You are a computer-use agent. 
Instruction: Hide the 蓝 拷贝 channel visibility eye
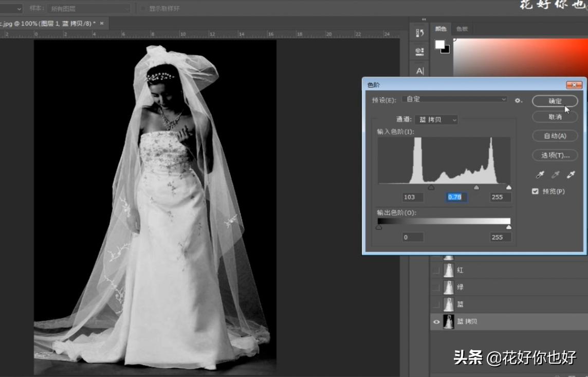[436, 321]
